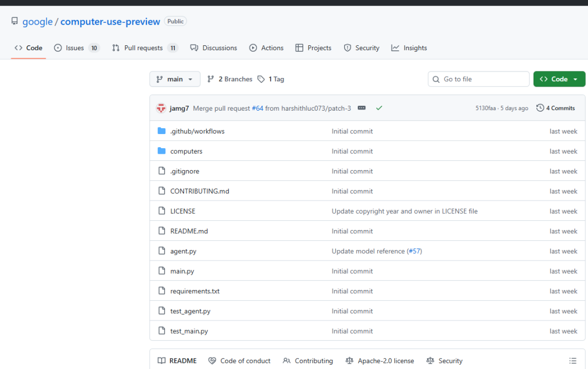Click folder icon beside .github/workflows
Screen dimensions: 588x369
point(162,131)
